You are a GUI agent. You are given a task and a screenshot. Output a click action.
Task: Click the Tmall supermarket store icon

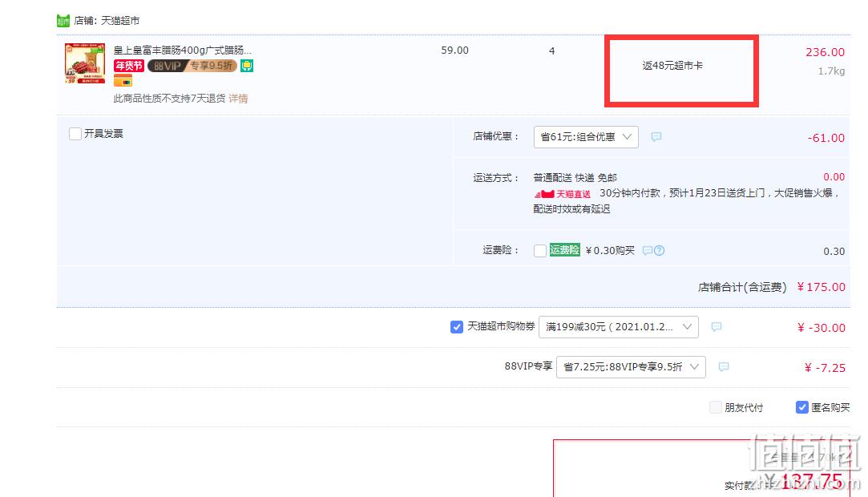coord(63,21)
